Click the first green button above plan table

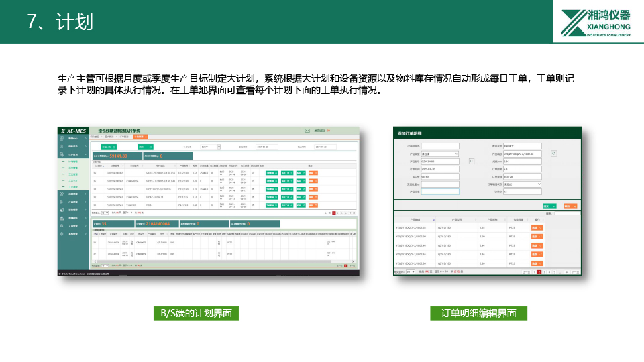click(111, 146)
